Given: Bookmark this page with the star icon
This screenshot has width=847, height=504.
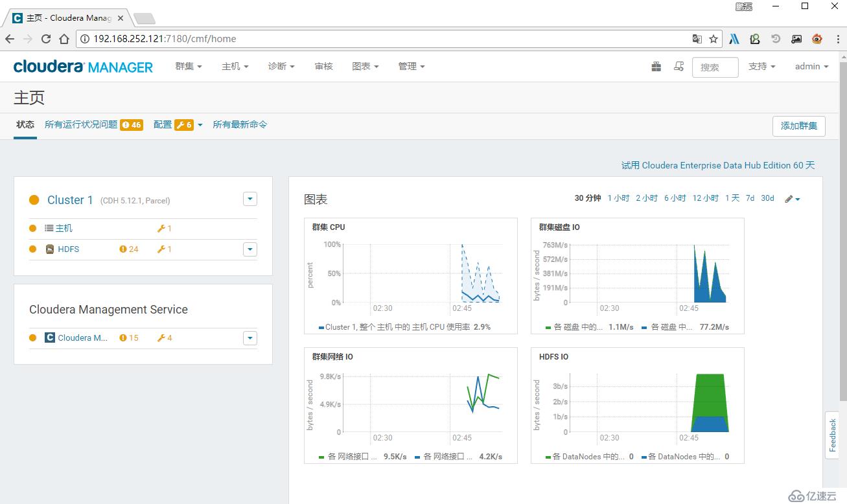Looking at the screenshot, I should (714, 39).
